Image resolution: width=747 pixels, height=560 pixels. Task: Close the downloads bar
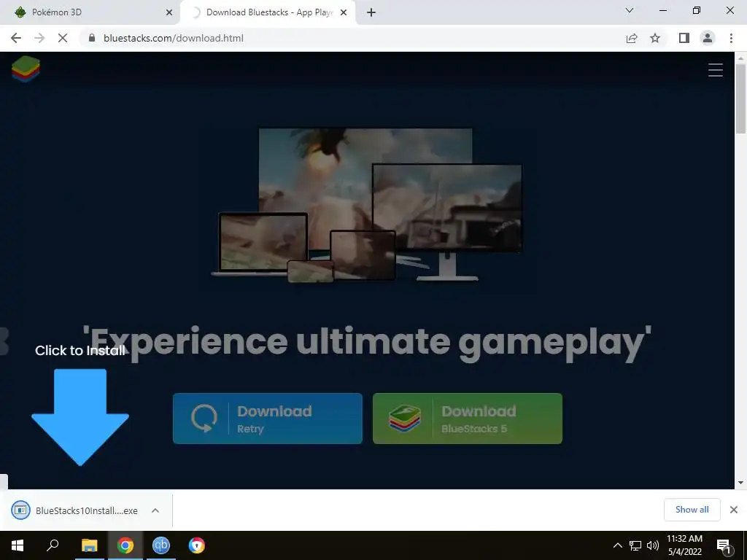pos(734,510)
